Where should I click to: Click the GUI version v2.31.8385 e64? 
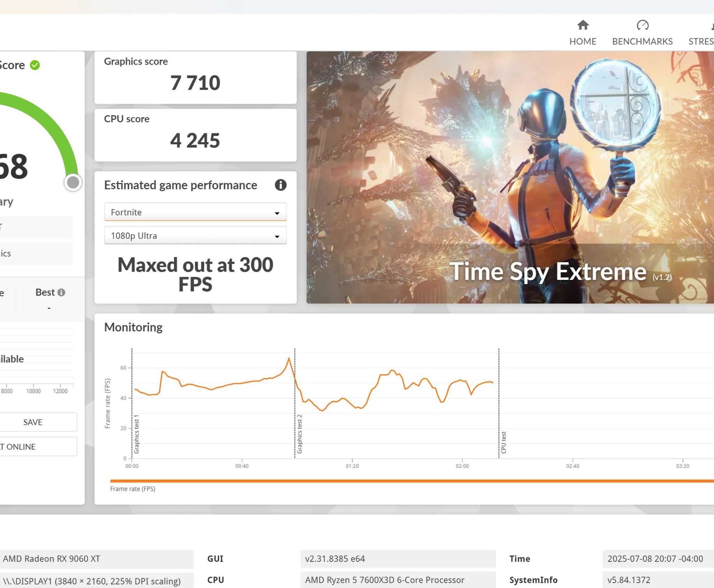coord(398,559)
